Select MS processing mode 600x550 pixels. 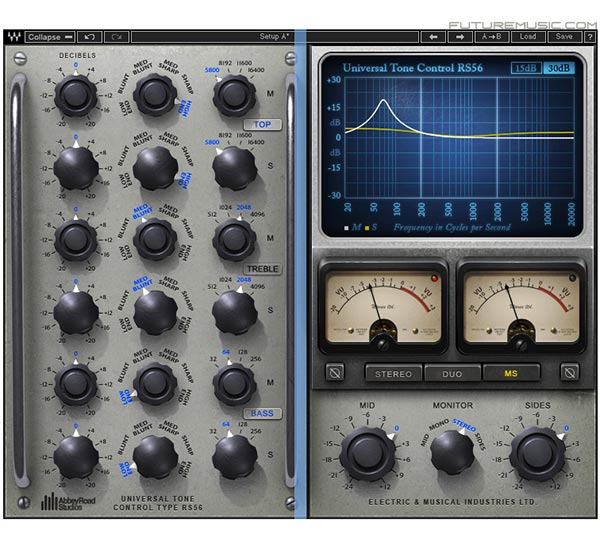[511, 374]
